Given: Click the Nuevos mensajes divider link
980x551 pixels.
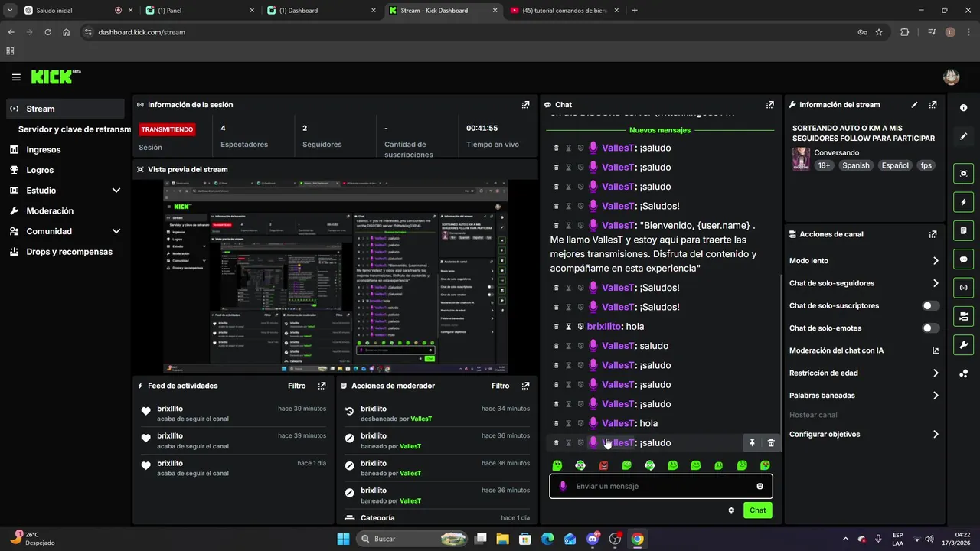Looking at the screenshot, I should click(660, 130).
